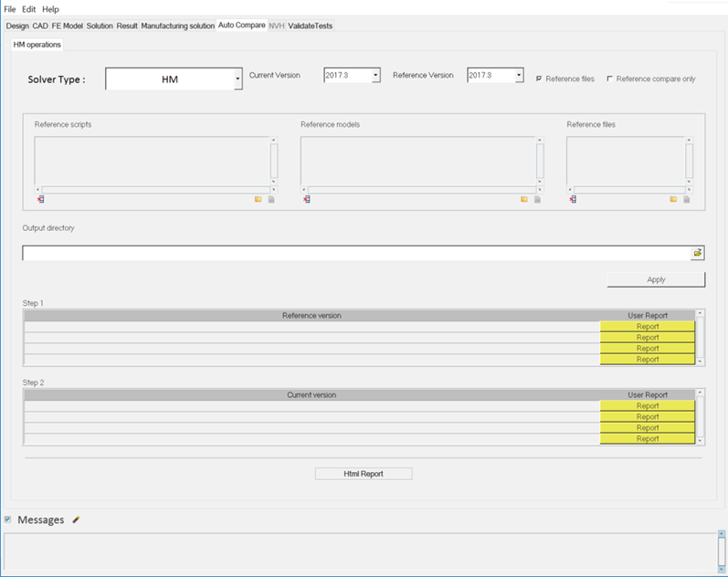Viewport: 728px width, 577px height.
Task: Click the remove icon under Reference scripts
Action: (40, 199)
